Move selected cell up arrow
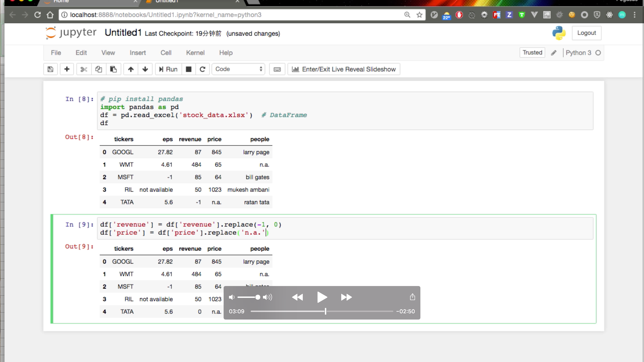This screenshot has height=362, width=644. click(x=131, y=69)
